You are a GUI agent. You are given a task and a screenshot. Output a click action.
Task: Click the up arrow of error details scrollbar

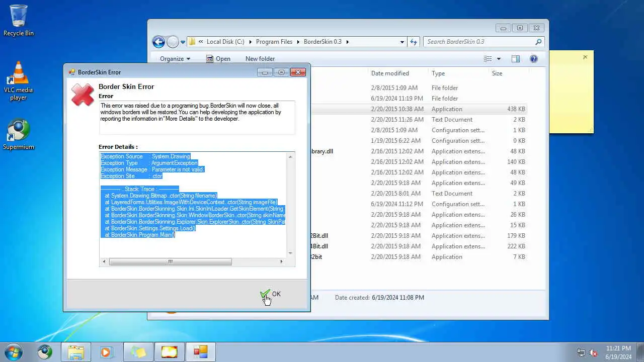[x=290, y=157]
